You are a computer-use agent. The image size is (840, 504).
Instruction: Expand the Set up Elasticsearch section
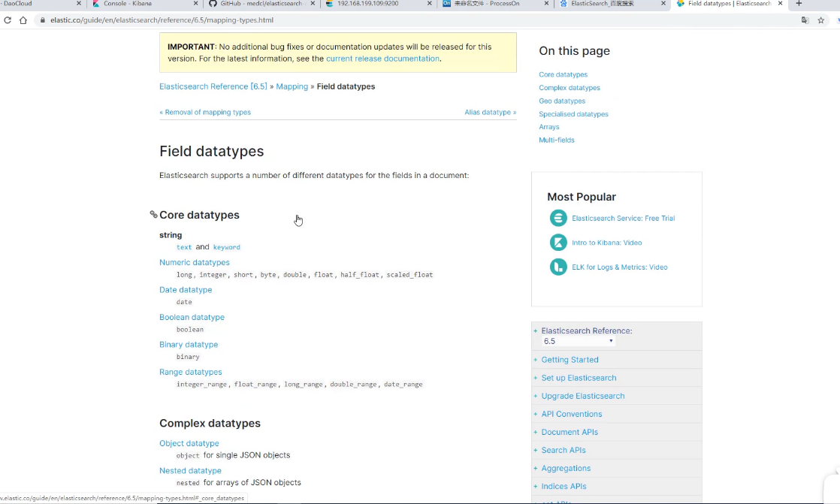tap(579, 378)
